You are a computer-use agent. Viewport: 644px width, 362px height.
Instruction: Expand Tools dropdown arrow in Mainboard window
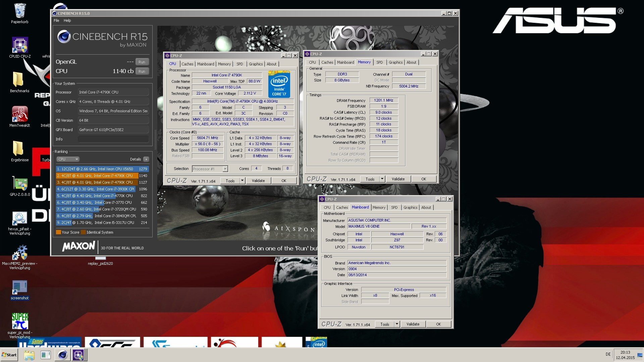397,324
